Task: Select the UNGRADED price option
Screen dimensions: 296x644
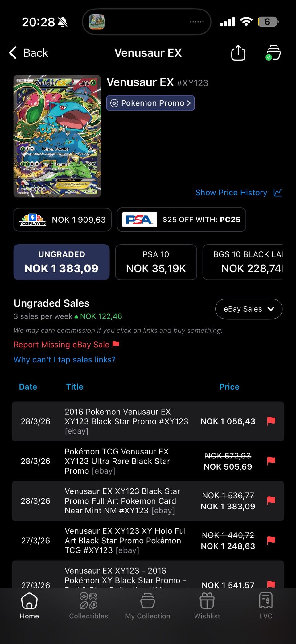Action: [61, 262]
